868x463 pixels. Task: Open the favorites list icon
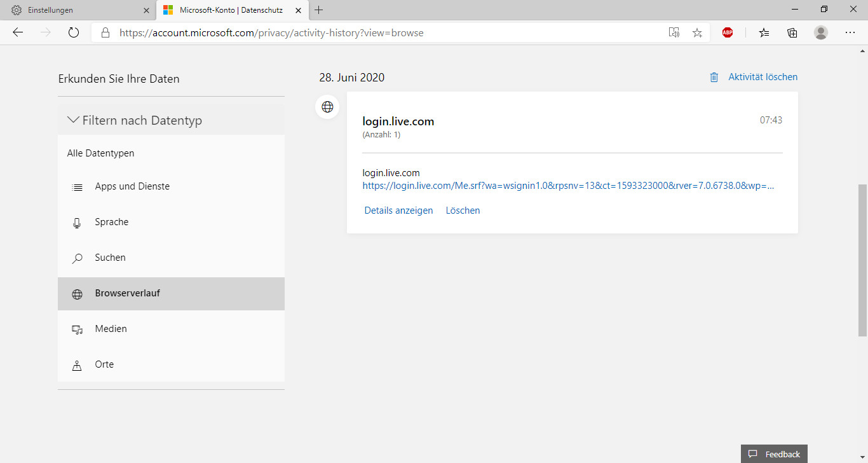click(764, 32)
